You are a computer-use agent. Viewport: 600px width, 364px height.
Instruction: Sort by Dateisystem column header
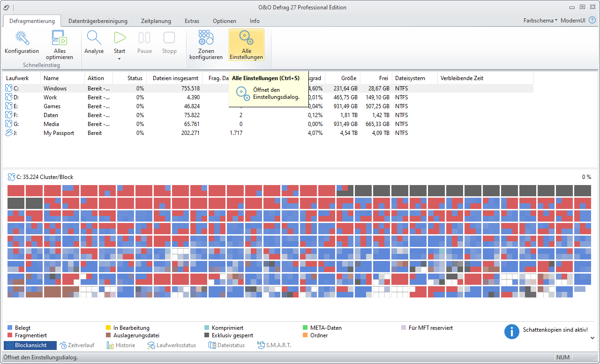(415, 78)
